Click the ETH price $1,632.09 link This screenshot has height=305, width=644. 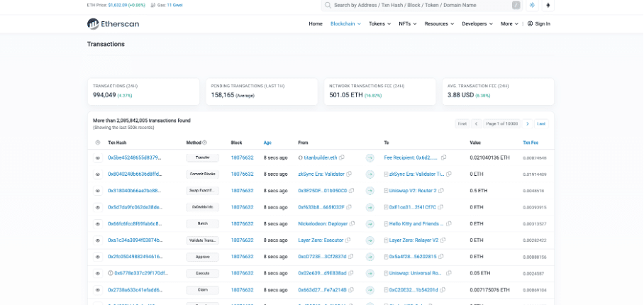(x=128, y=6)
